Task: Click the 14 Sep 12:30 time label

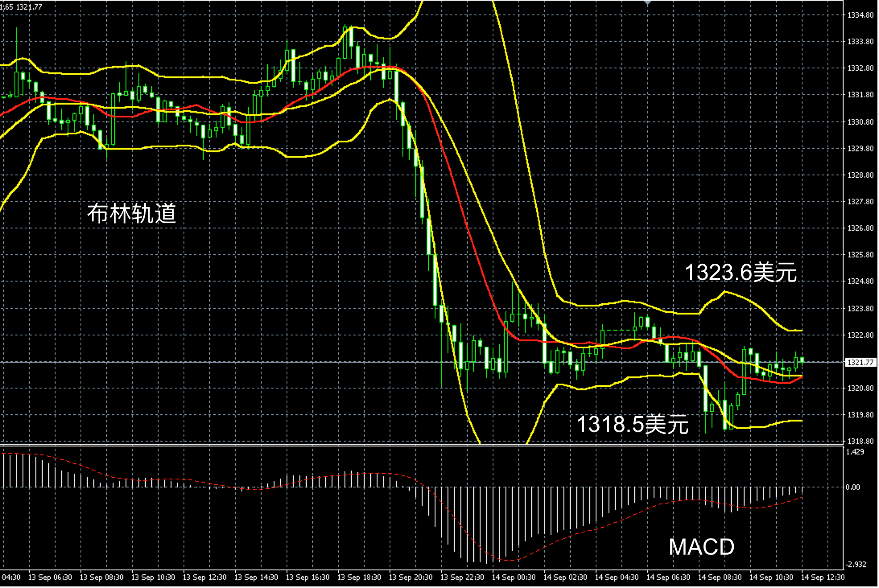Action: (x=823, y=577)
